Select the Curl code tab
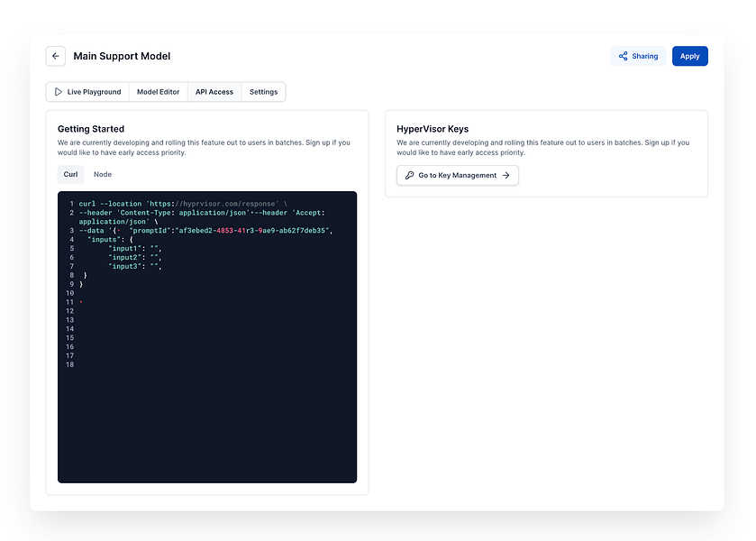This screenshot has height=541, width=756. click(70, 174)
